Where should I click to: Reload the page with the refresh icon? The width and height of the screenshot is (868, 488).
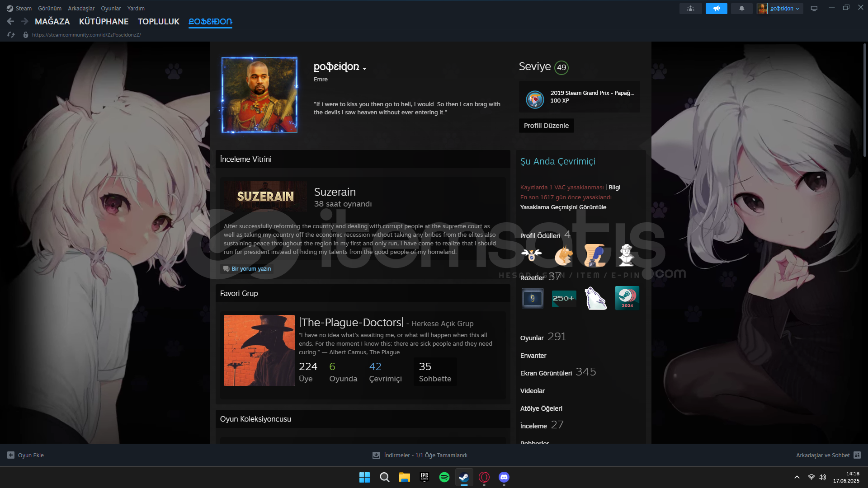pos(11,35)
